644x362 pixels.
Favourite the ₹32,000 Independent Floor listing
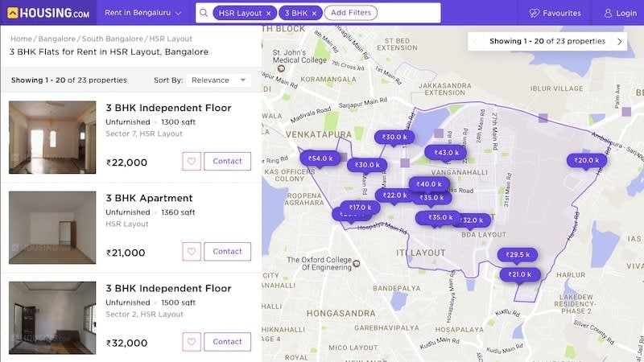click(192, 342)
